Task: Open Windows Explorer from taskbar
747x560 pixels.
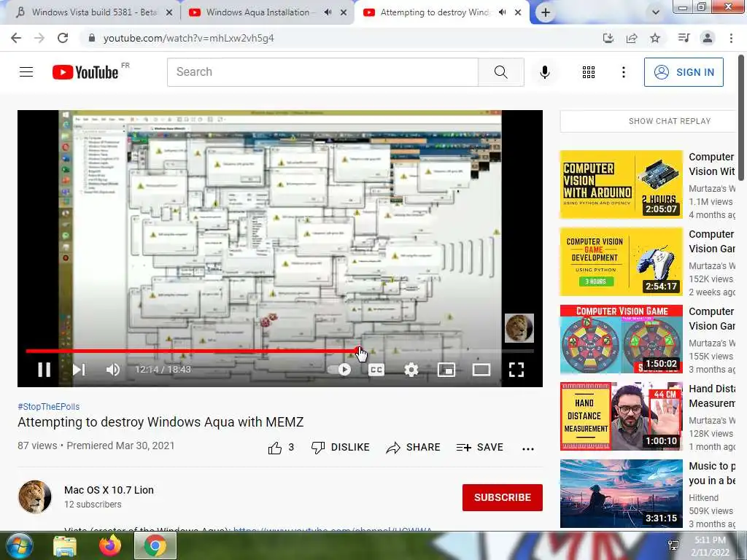Action: click(x=64, y=545)
